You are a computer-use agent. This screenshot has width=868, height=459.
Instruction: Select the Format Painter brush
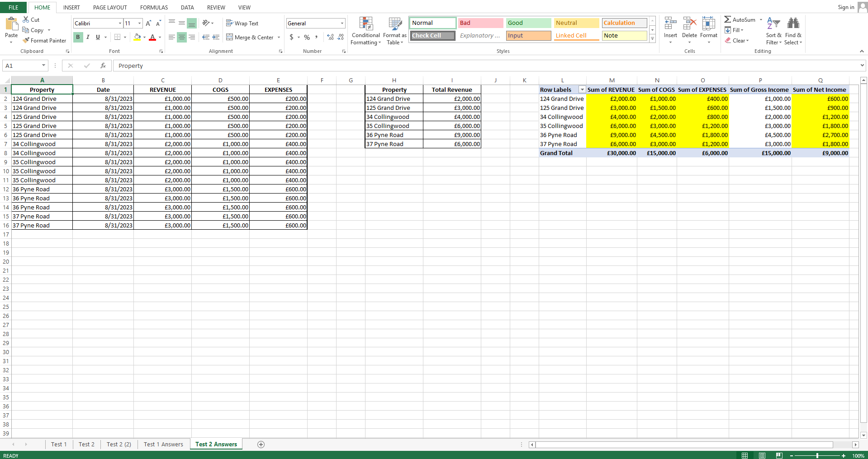[26, 40]
